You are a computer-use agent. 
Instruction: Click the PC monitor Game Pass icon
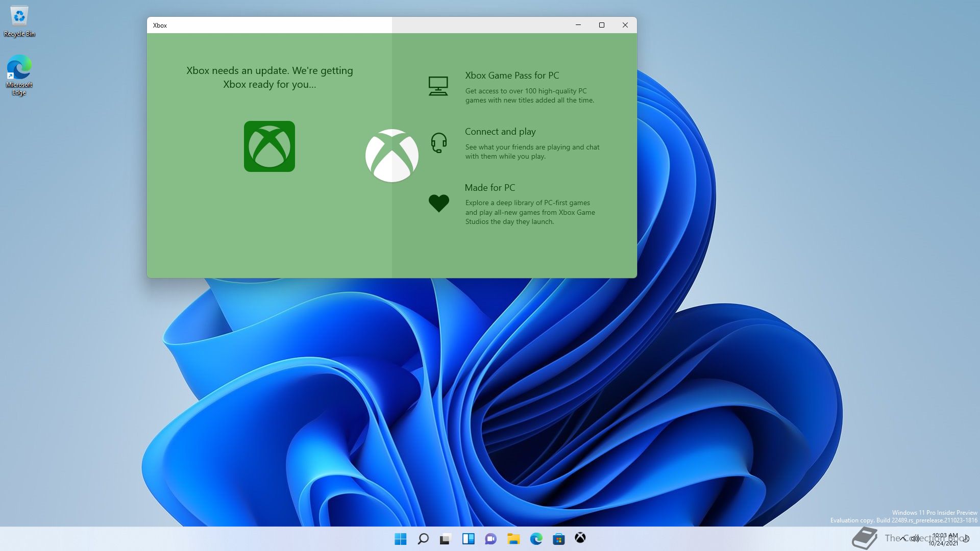pos(438,86)
